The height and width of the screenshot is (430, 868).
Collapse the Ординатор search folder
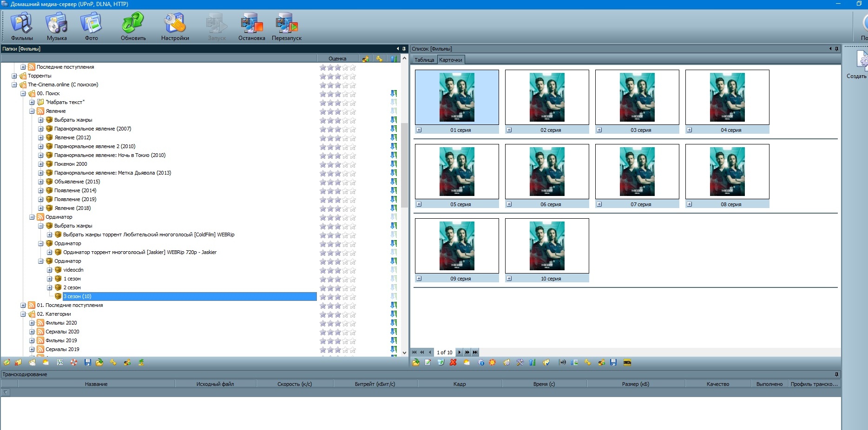tap(32, 217)
